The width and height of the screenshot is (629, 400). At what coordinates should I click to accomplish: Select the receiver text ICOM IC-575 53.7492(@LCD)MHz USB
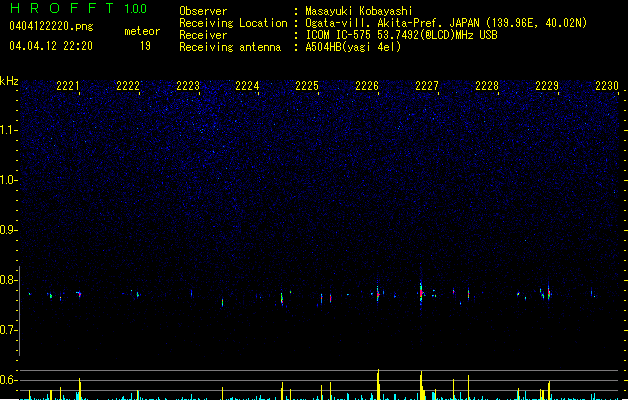(x=402, y=35)
